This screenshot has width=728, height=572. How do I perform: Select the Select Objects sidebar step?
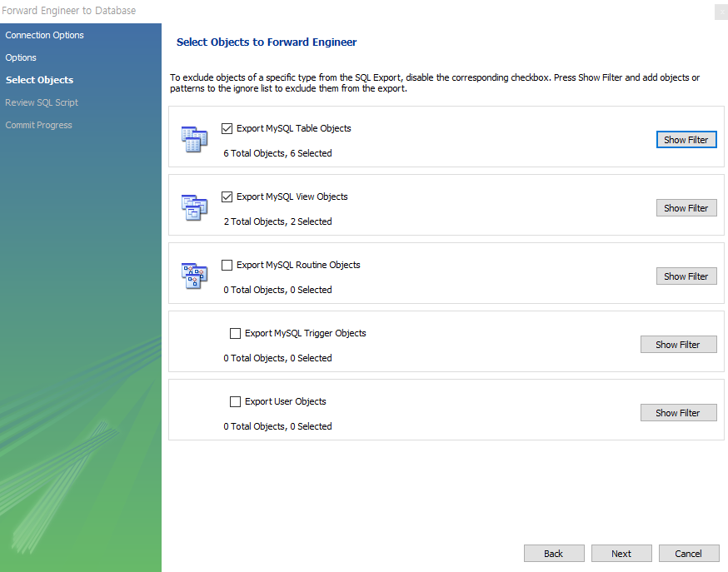pyautogui.click(x=39, y=80)
